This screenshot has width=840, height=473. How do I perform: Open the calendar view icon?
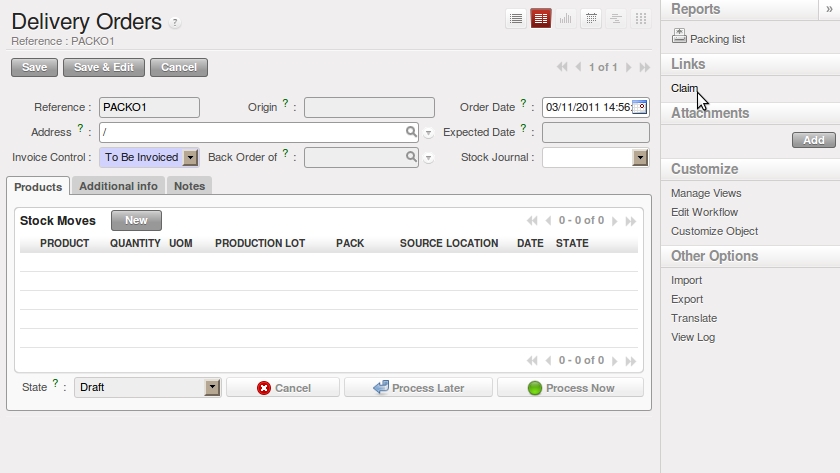[x=591, y=18]
